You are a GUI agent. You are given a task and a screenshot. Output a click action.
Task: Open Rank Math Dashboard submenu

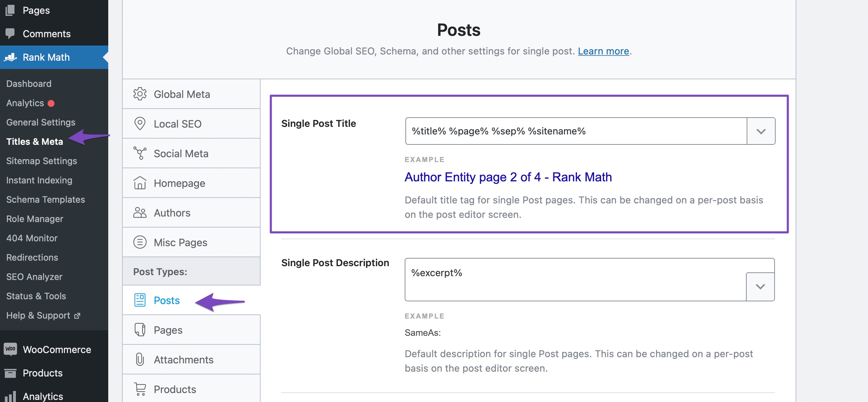pos(29,84)
